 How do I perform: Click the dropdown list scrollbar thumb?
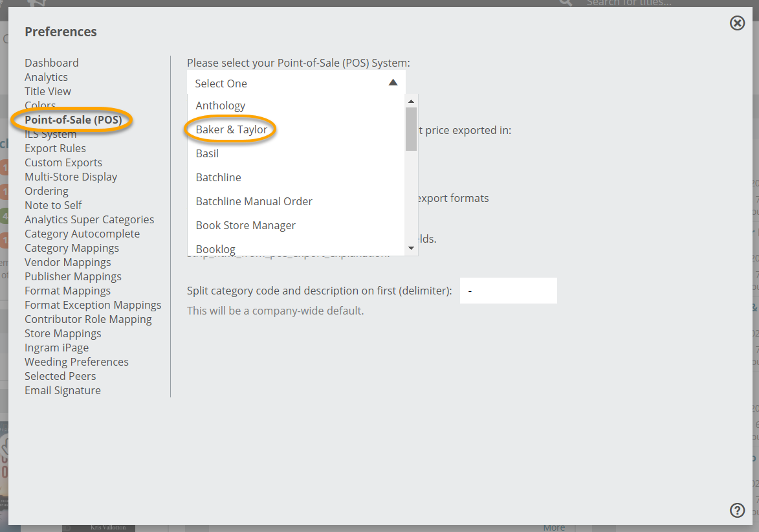point(411,129)
